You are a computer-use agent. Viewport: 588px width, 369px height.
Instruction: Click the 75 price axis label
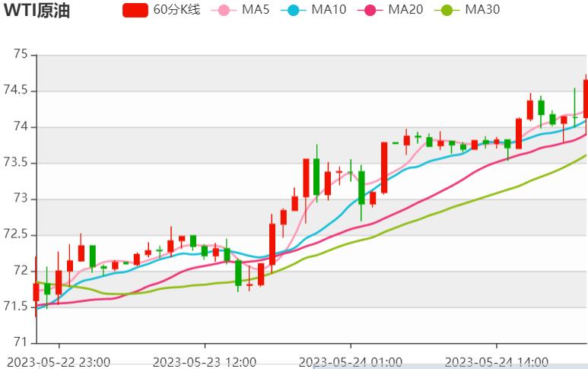point(21,54)
